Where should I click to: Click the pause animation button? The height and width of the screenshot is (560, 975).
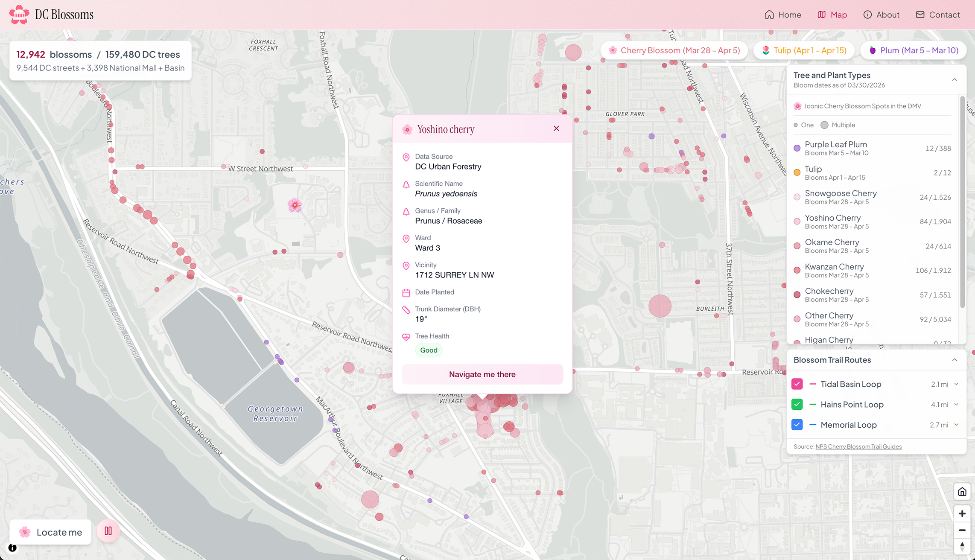[x=108, y=531]
